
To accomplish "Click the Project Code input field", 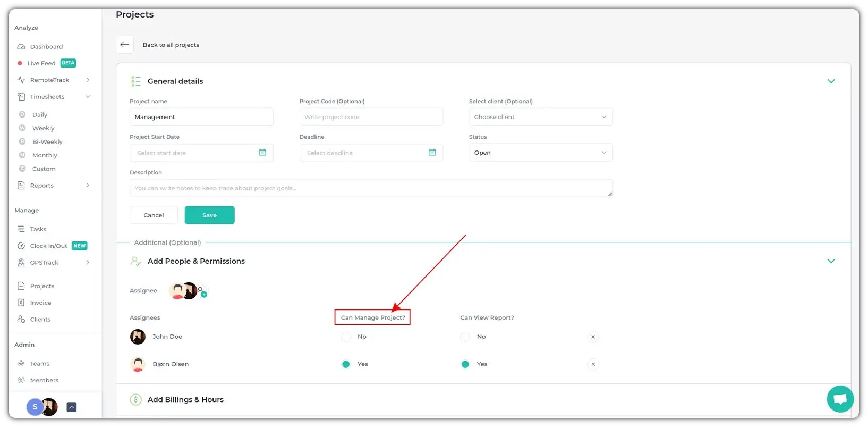I will [x=371, y=117].
